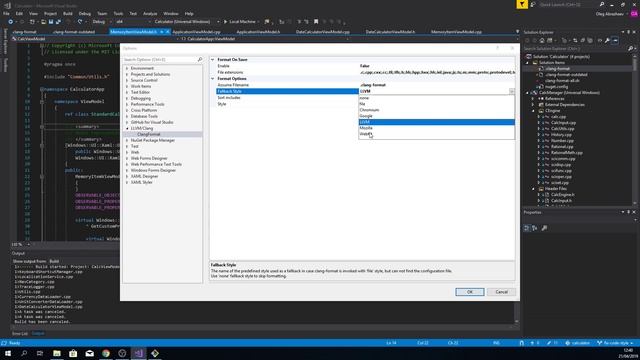Switch to DateCalculatorViewModel.cpp tab

322,31
